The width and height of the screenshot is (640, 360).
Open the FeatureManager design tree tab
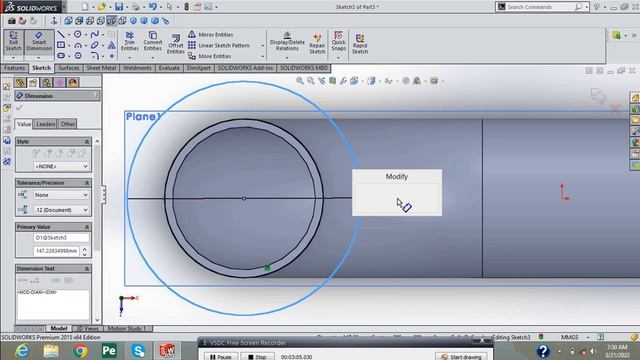pyautogui.click(x=20, y=83)
